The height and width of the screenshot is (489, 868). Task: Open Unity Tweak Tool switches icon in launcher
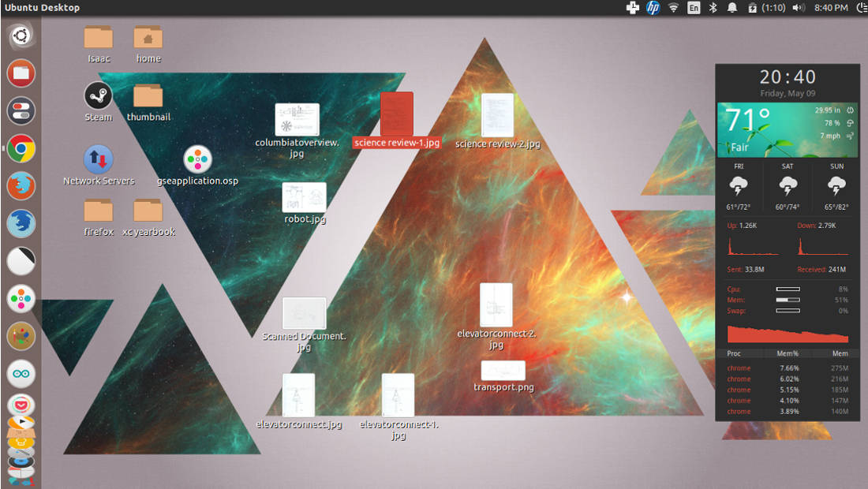pos(21,110)
